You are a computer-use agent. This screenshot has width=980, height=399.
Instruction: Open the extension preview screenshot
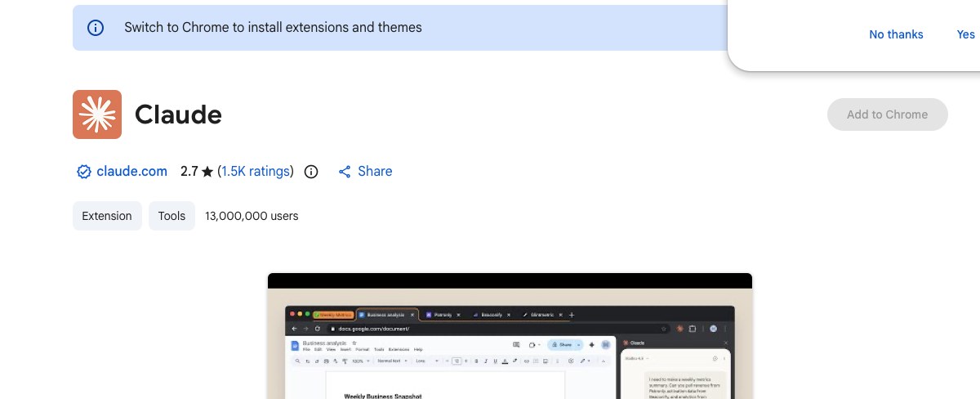pyautogui.click(x=510, y=336)
